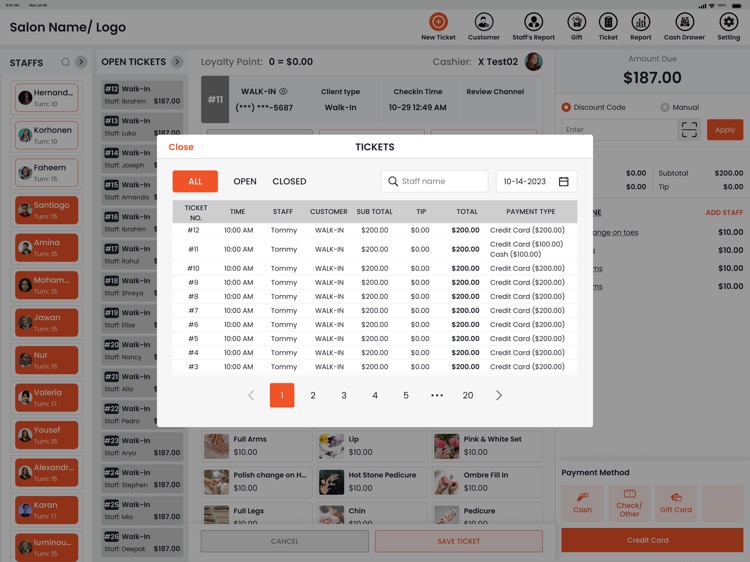This screenshot has width=750, height=562.
Task: Show CLOSED tickets tab
Action: [289, 181]
